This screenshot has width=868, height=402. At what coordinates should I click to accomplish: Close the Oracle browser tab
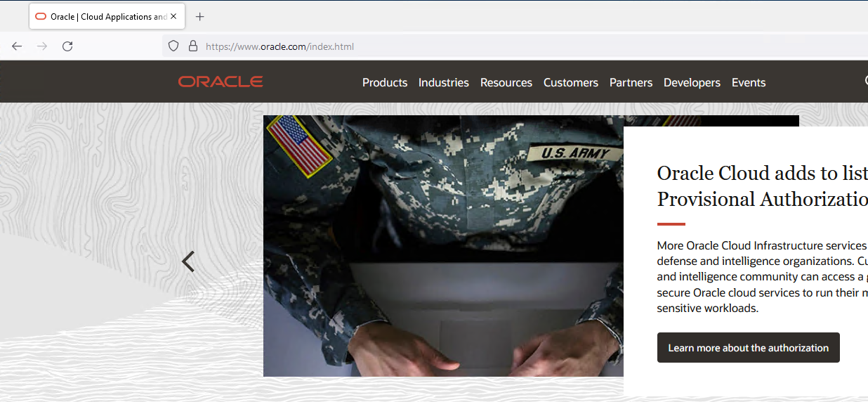coord(173,16)
